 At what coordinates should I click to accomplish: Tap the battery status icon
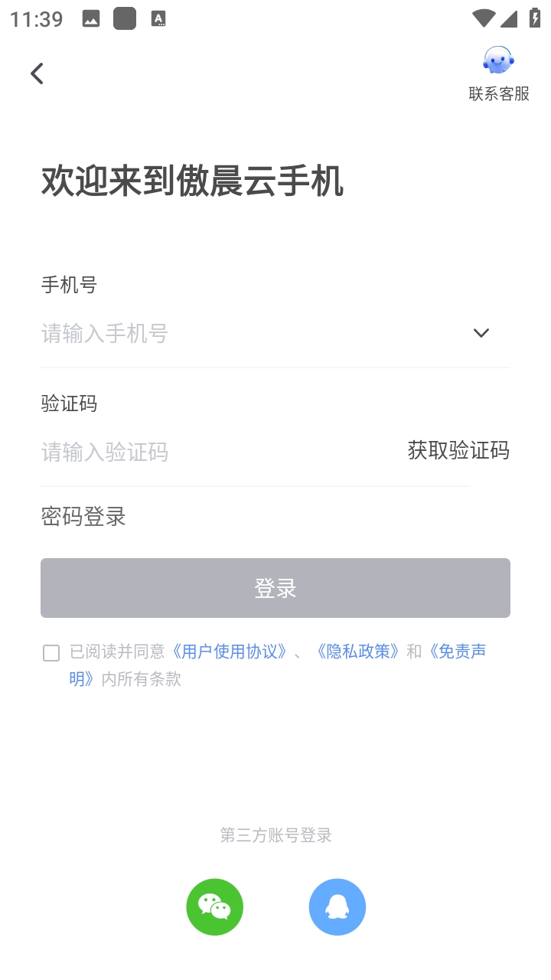[535, 19]
